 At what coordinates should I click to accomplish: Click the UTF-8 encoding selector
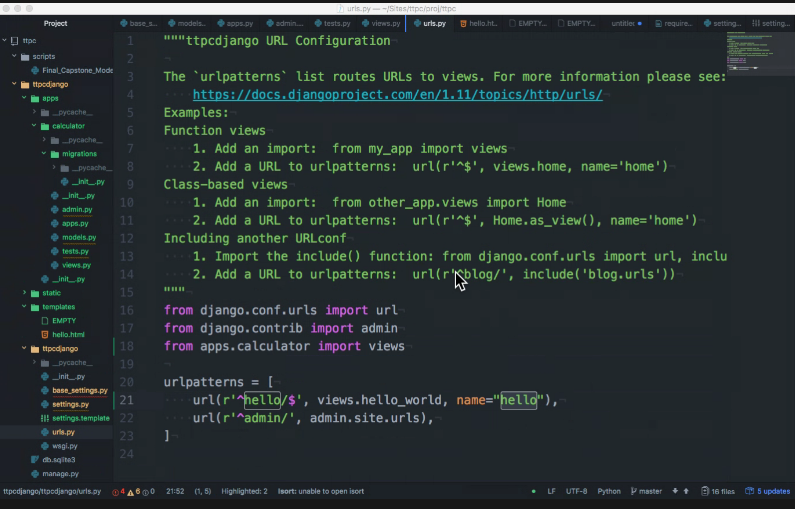[576, 492]
